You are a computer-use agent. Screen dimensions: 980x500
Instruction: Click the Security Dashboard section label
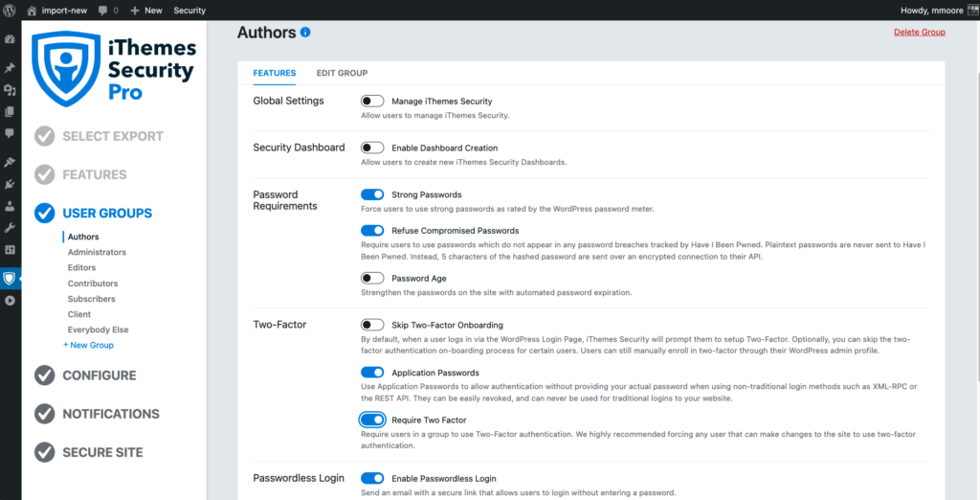point(299,148)
